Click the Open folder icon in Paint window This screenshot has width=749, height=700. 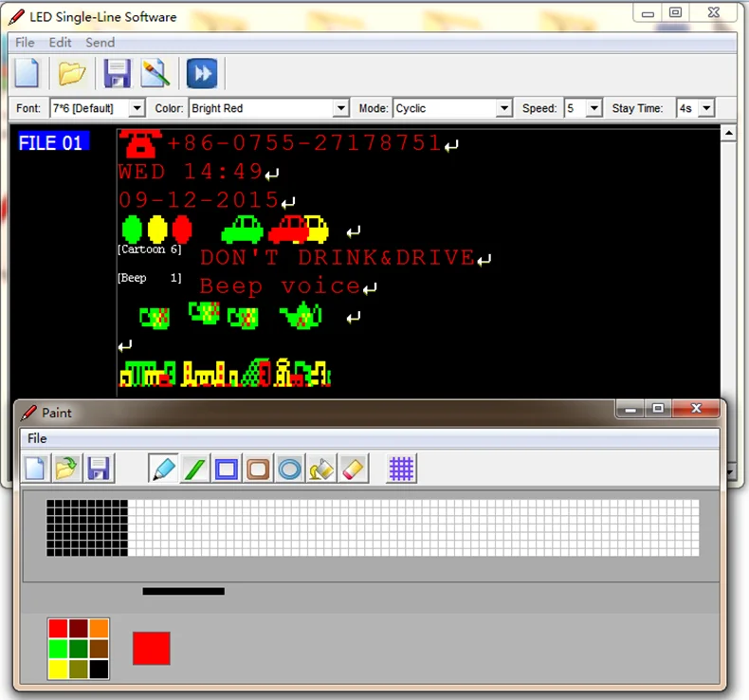tap(66, 469)
